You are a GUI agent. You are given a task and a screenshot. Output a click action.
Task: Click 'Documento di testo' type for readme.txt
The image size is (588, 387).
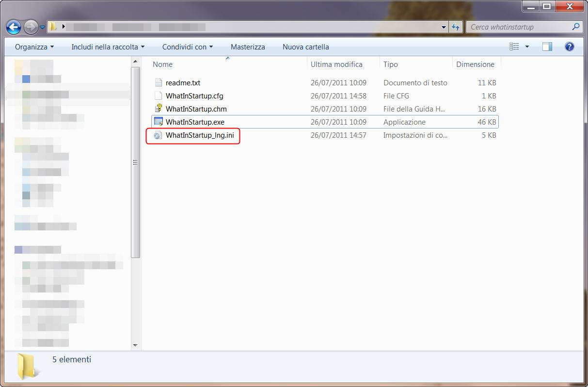[415, 83]
